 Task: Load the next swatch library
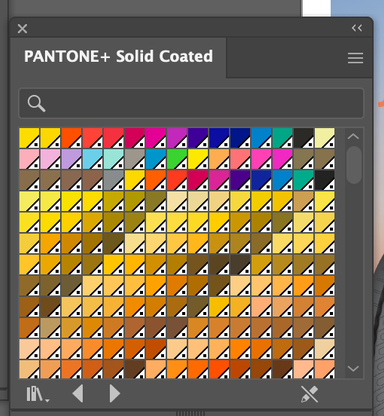(114, 394)
